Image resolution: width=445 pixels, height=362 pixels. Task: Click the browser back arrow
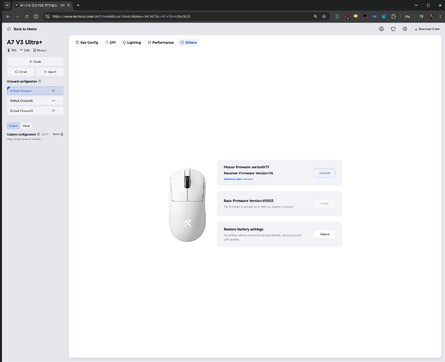click(8, 16)
